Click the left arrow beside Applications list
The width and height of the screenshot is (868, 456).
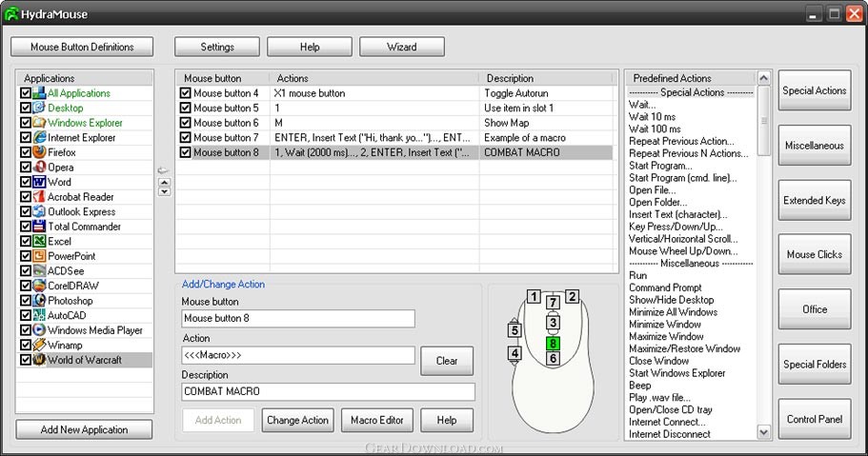pos(163,170)
